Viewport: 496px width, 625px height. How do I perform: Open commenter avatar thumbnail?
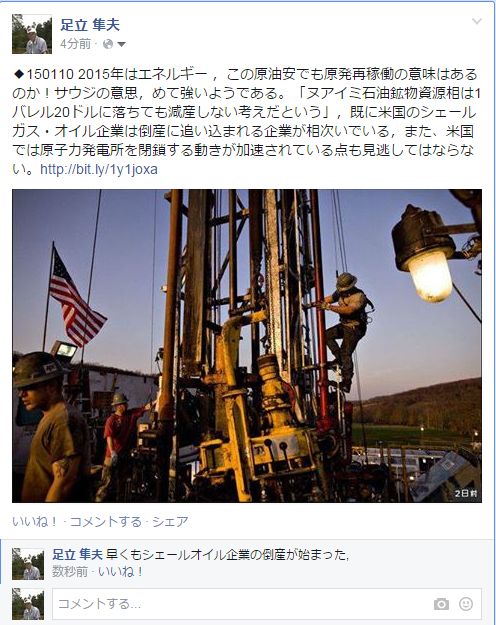28,564
